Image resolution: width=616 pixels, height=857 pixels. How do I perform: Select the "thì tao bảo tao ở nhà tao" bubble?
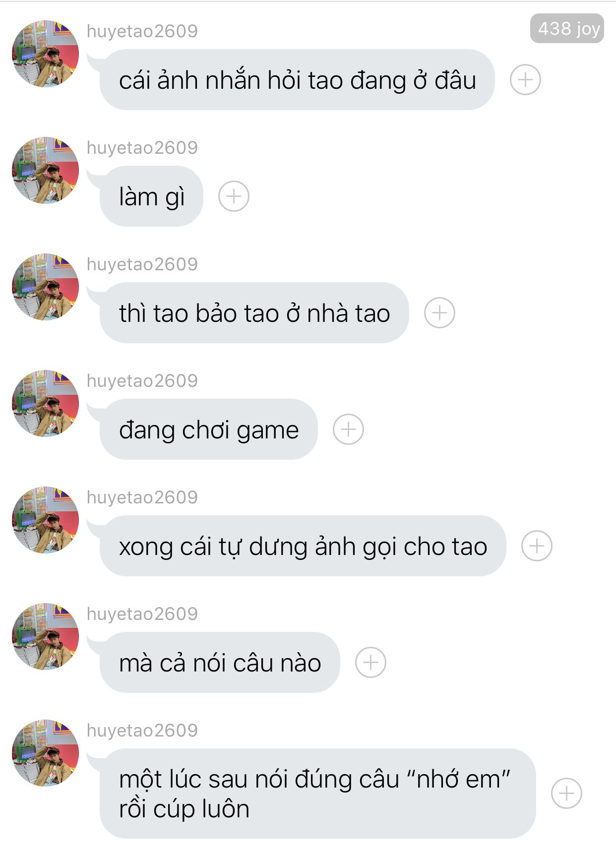254,313
